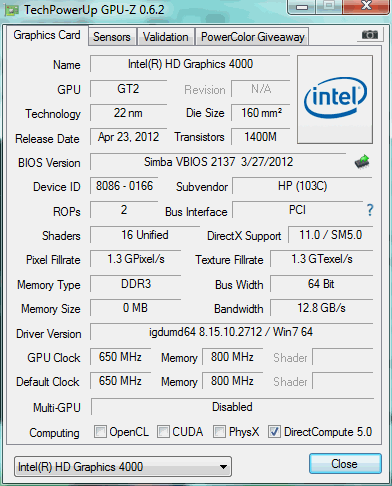Open the GPU selection dropdown arrow

[x=224, y=467]
